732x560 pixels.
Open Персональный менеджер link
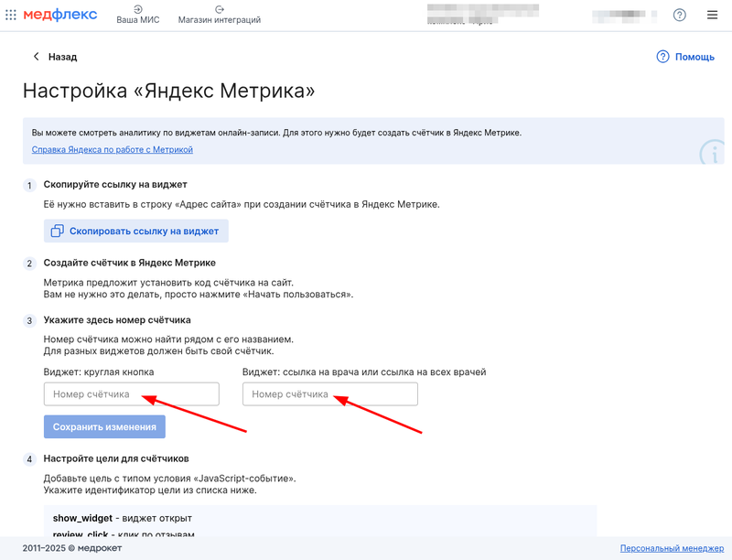(672, 548)
